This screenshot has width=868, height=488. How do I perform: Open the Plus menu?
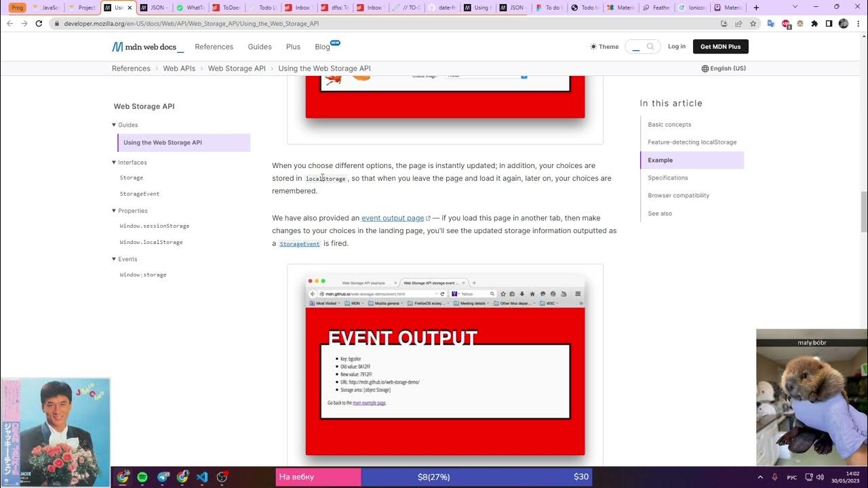coord(293,47)
